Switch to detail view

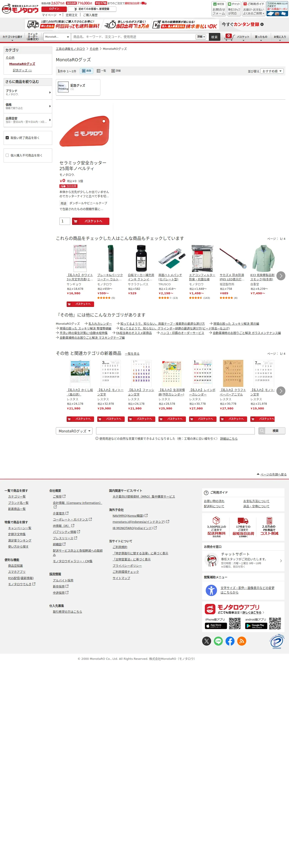coord(116,71)
